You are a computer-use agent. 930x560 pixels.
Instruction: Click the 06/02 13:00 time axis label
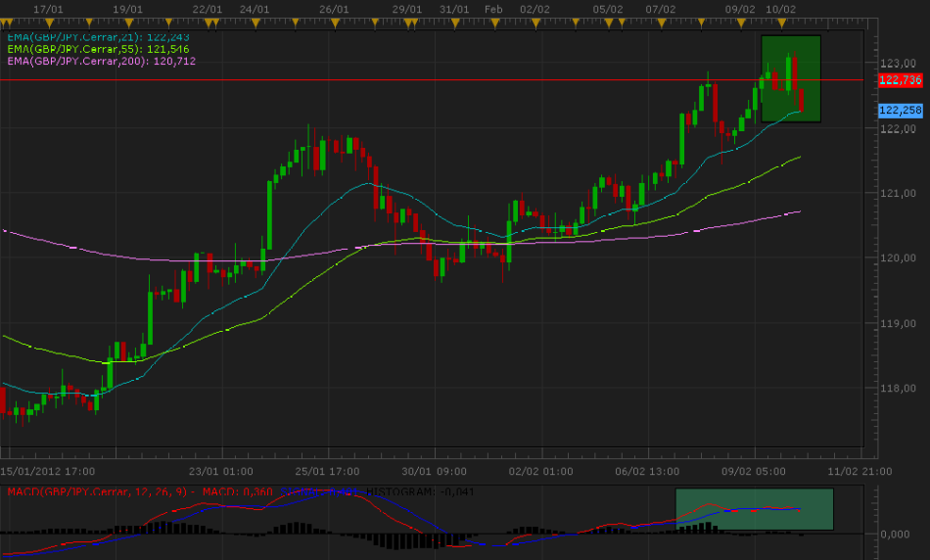[646, 470]
